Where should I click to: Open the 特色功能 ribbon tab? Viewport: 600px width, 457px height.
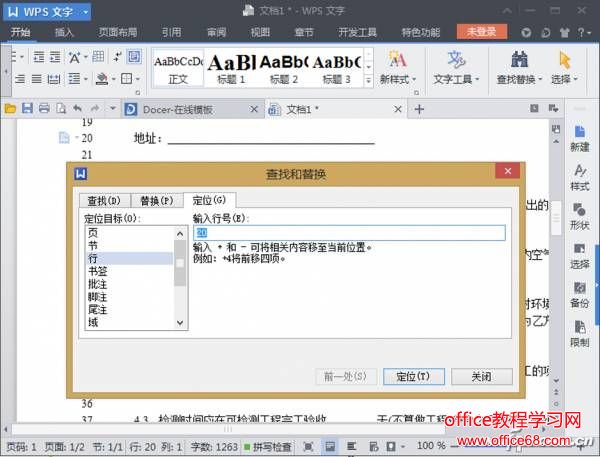421,32
